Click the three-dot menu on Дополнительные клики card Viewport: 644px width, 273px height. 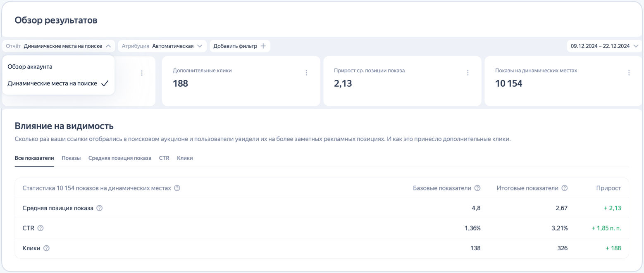coord(306,73)
